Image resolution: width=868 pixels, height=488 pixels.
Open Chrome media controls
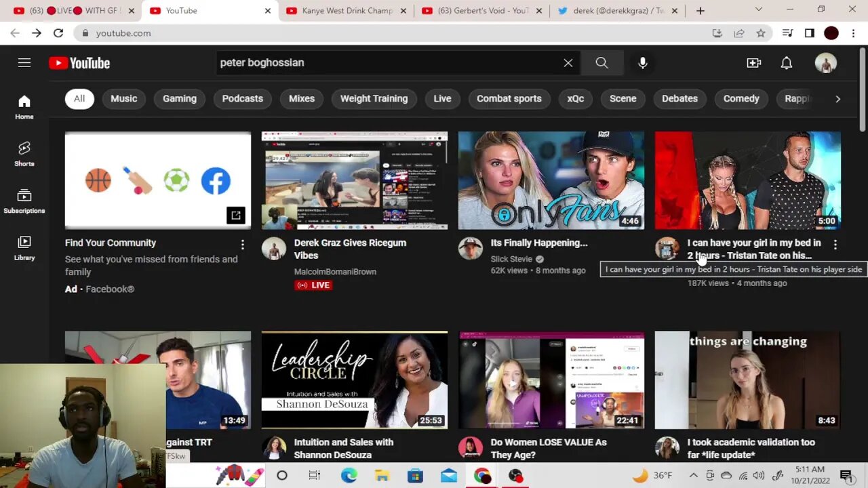pos(787,33)
